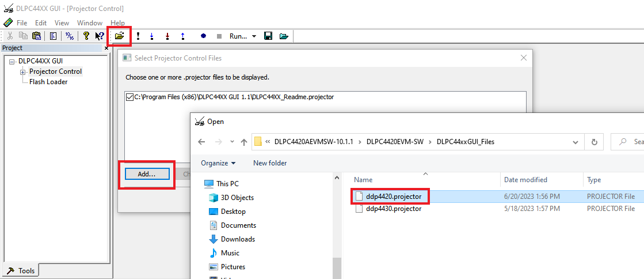Viewport: 644px width, 279px height.
Task: Uncheck the DLPC44XX_Readme.projector checkbox
Action: [x=130, y=97]
